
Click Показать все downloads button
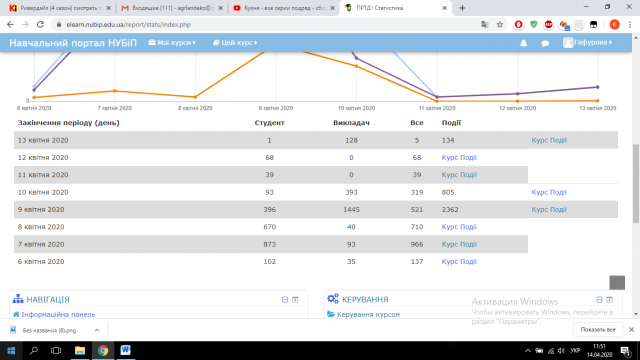598,329
